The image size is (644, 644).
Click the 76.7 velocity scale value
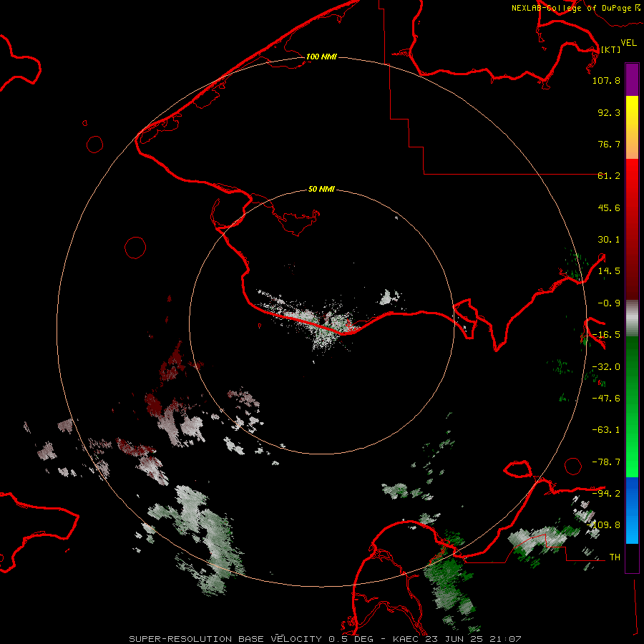coord(609,144)
